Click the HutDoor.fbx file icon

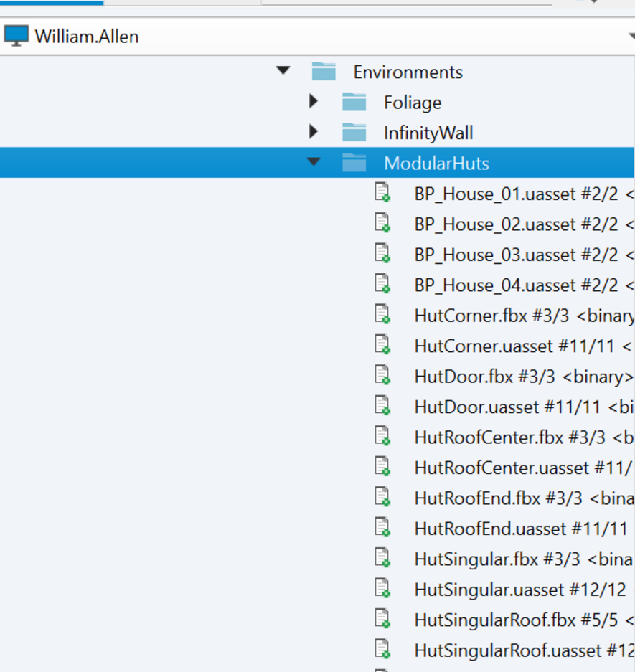click(x=382, y=374)
